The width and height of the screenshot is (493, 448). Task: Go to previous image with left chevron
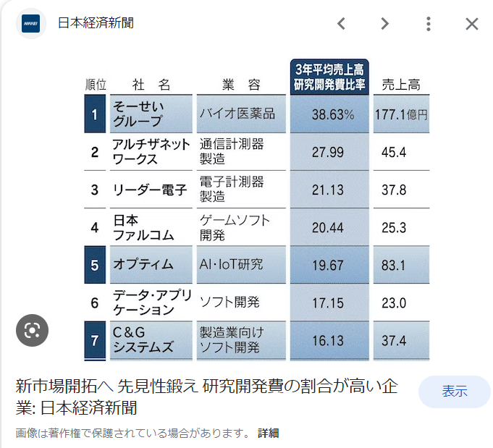click(342, 24)
